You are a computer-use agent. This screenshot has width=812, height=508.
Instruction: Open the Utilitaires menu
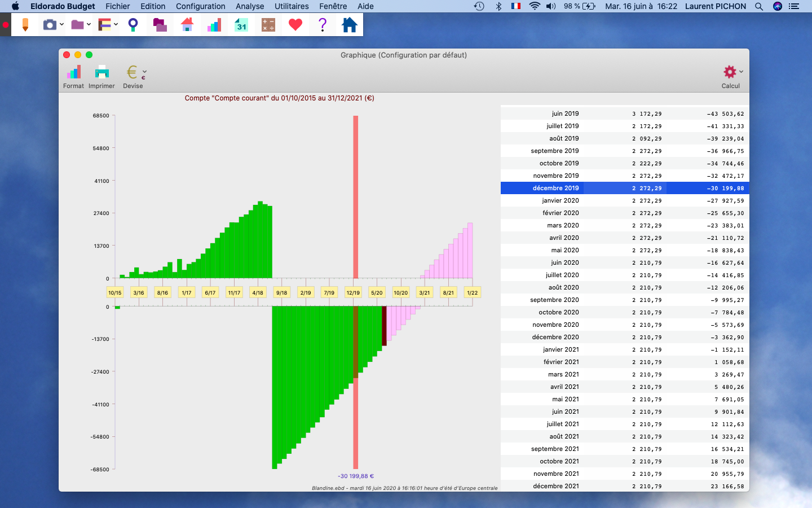(292, 6)
